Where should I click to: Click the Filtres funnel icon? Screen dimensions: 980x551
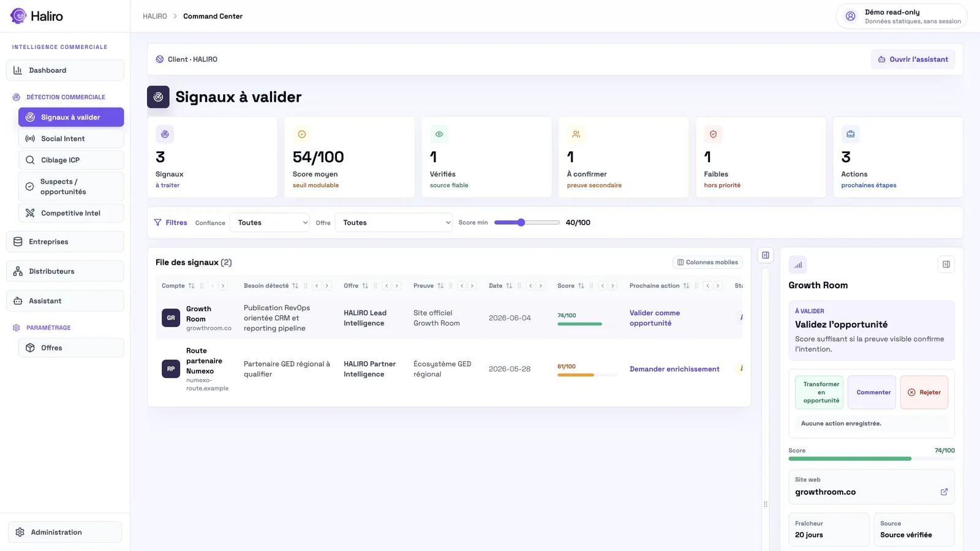[158, 222]
